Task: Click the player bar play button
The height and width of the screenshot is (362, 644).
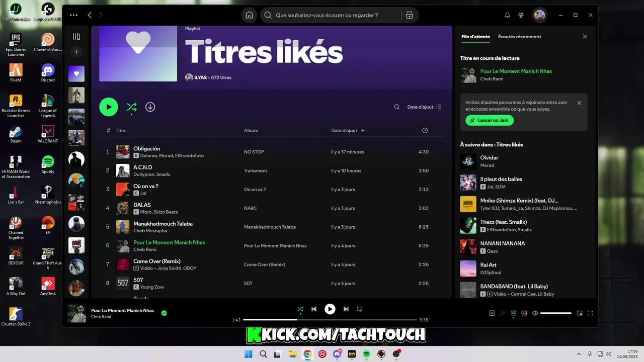Action: (x=330, y=309)
